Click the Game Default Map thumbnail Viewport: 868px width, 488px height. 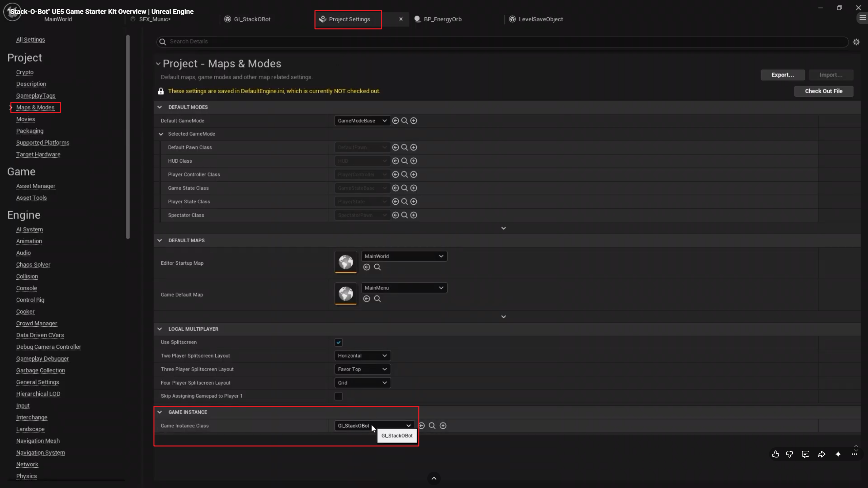tap(346, 293)
